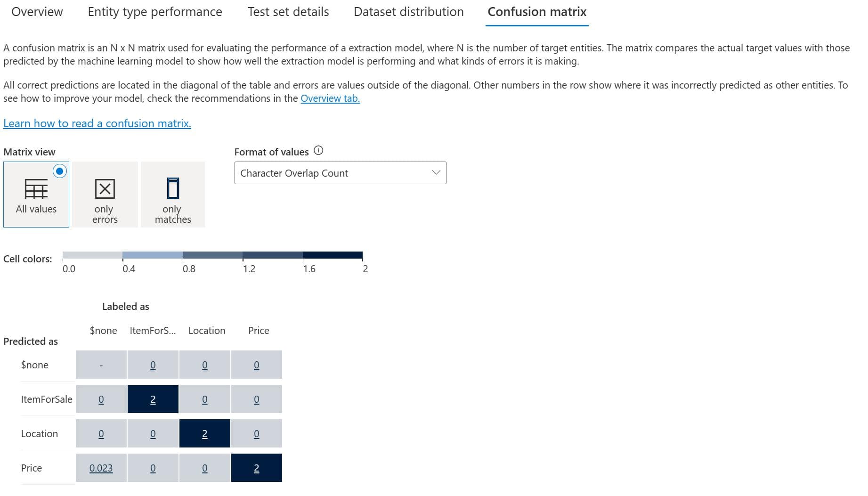868x496 pixels.
Task: Open Learn how to read a confusion matrix link
Action: (x=97, y=123)
